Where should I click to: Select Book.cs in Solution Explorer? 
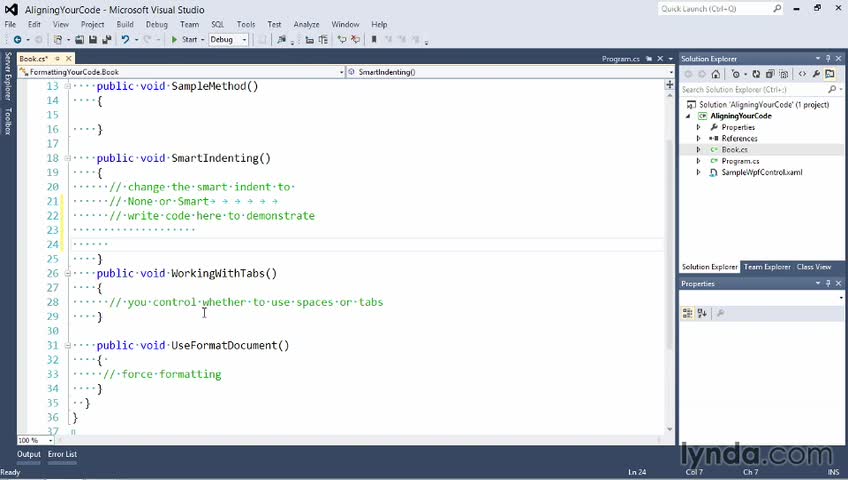click(x=734, y=150)
